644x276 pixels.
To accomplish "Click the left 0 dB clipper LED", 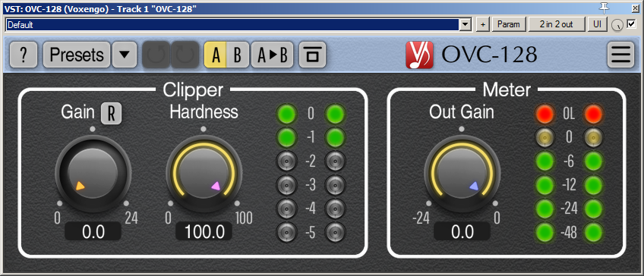I will pyautogui.click(x=286, y=113).
